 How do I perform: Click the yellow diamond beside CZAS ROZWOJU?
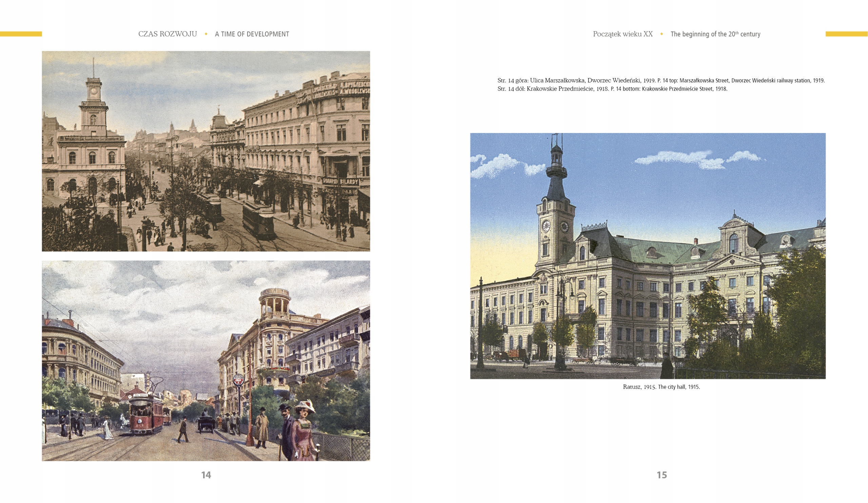[x=206, y=34]
